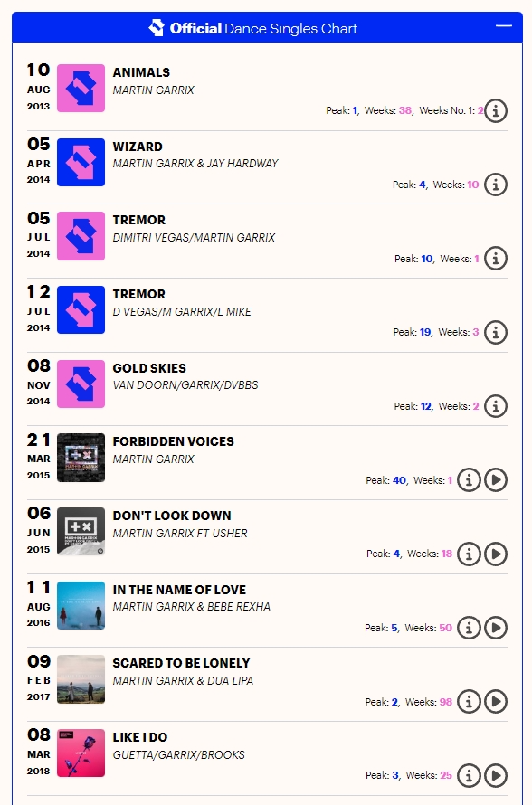Click In The Name Of Love cover art
The image size is (532, 805).
(81, 605)
